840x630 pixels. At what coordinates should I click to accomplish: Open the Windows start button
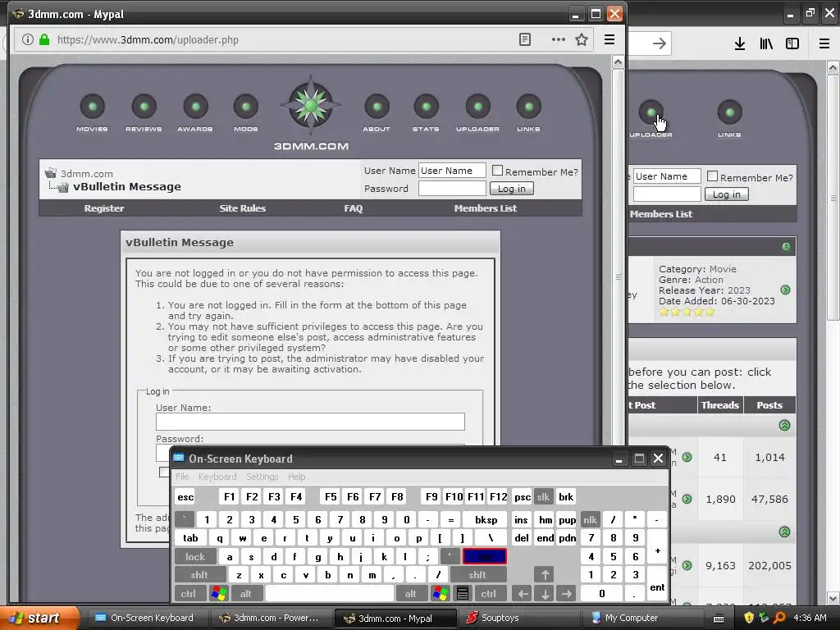coord(39,618)
